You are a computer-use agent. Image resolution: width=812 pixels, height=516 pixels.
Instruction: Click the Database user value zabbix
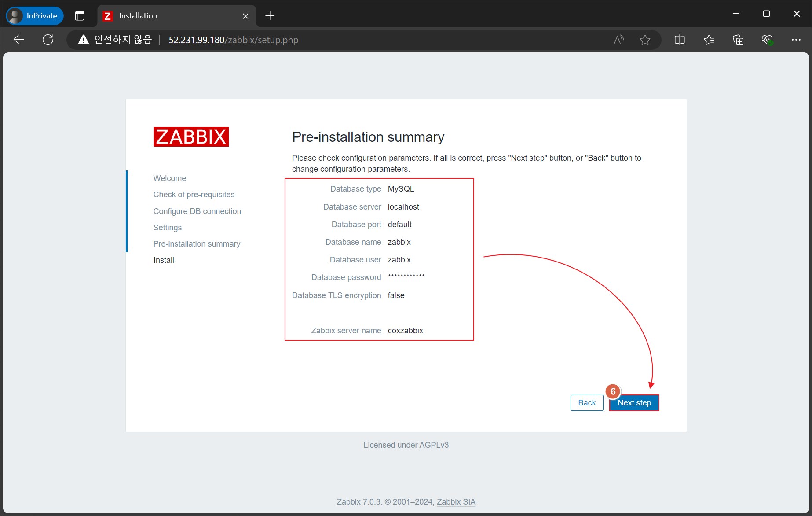(x=399, y=260)
